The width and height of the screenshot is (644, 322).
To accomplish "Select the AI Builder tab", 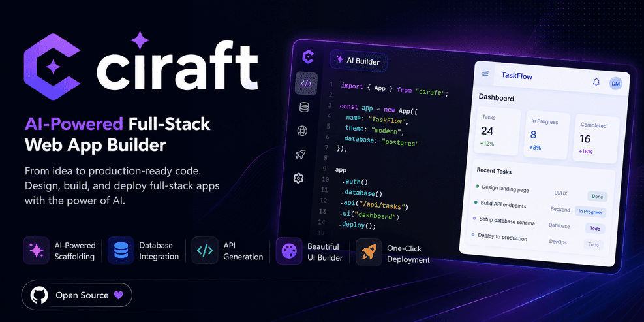I will 359,61.
